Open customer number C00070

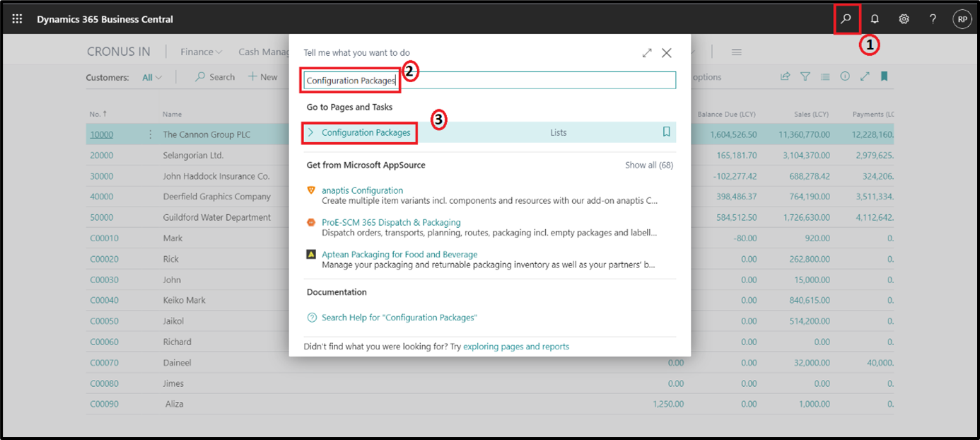coord(104,363)
